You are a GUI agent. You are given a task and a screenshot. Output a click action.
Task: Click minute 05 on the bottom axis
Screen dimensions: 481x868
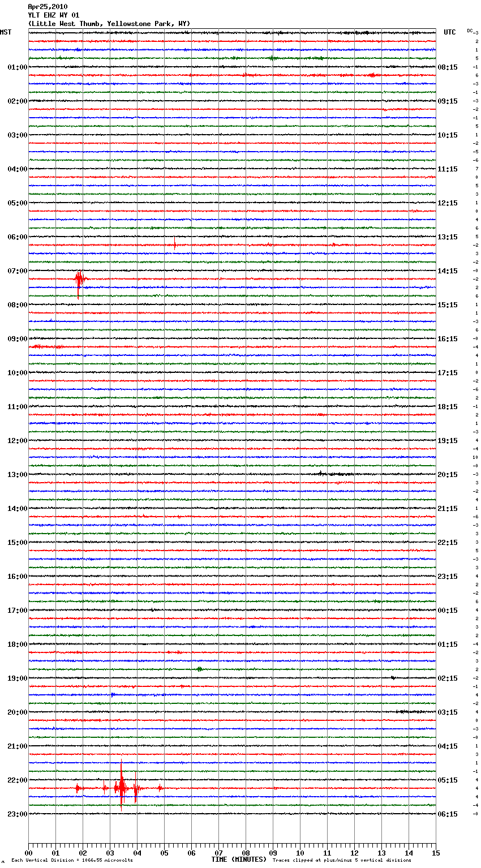coord(164,853)
